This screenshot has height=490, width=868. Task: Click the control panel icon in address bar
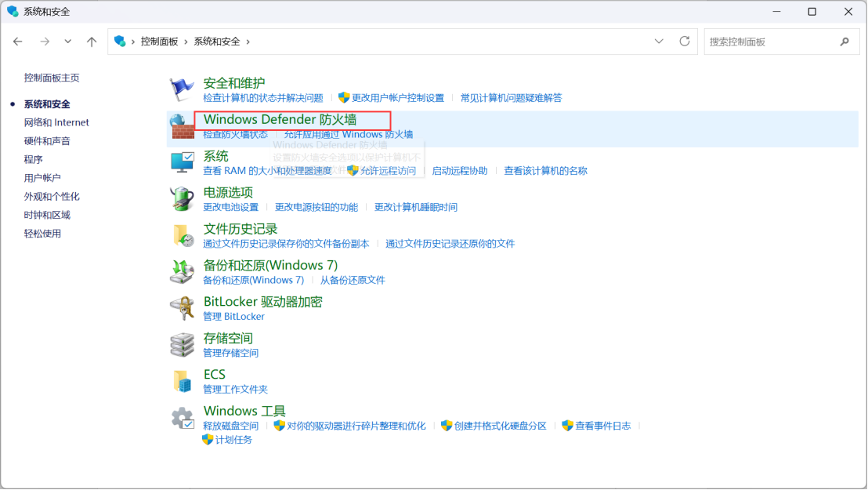click(120, 42)
